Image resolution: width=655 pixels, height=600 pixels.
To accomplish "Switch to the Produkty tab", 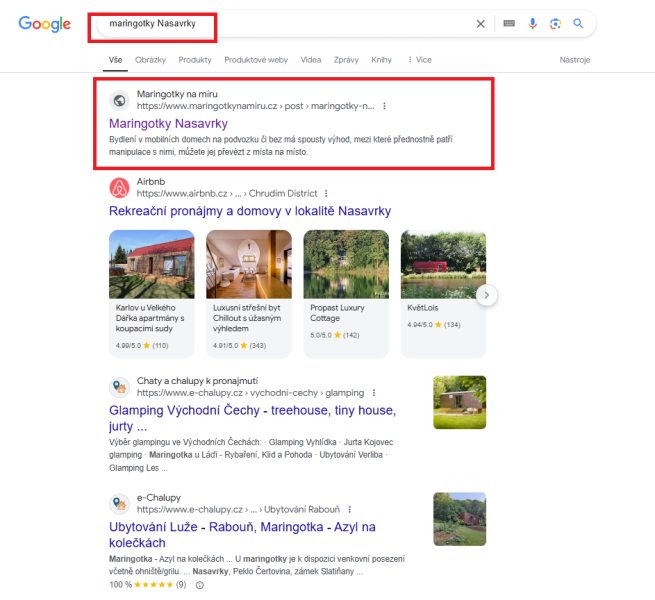I will click(195, 60).
